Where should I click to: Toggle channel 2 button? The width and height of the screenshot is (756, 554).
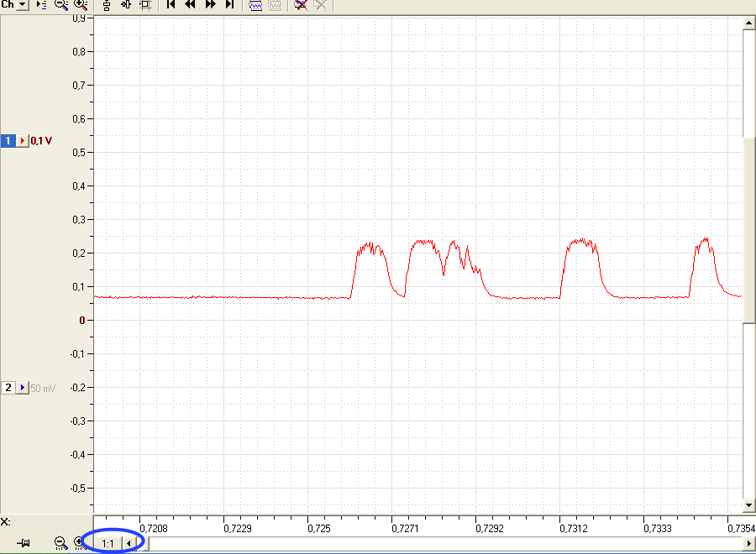8,387
